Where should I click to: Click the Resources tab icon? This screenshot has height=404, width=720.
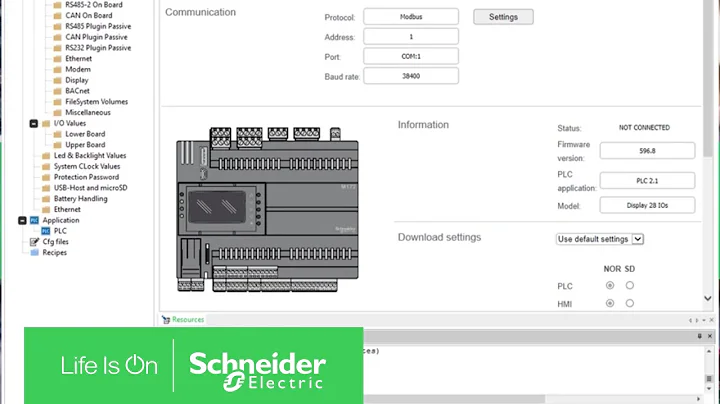point(166,320)
